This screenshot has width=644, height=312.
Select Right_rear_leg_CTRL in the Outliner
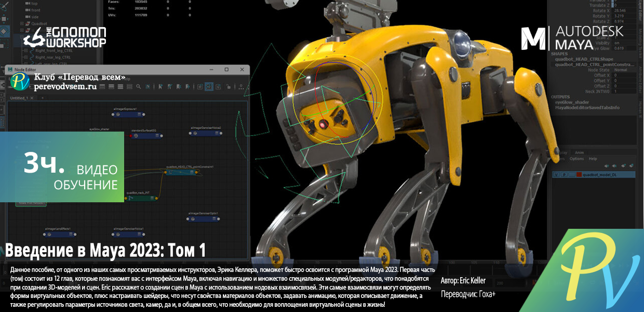(x=53, y=57)
